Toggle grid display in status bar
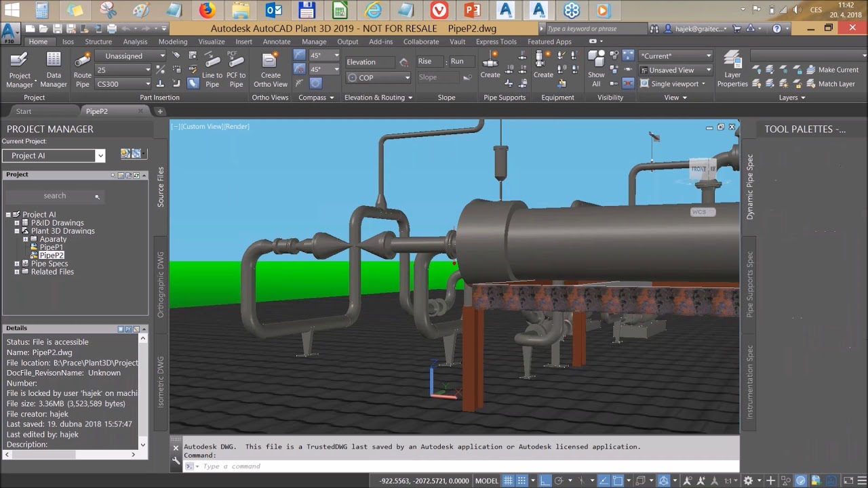This screenshot has width=868, height=488. pyautogui.click(x=508, y=481)
